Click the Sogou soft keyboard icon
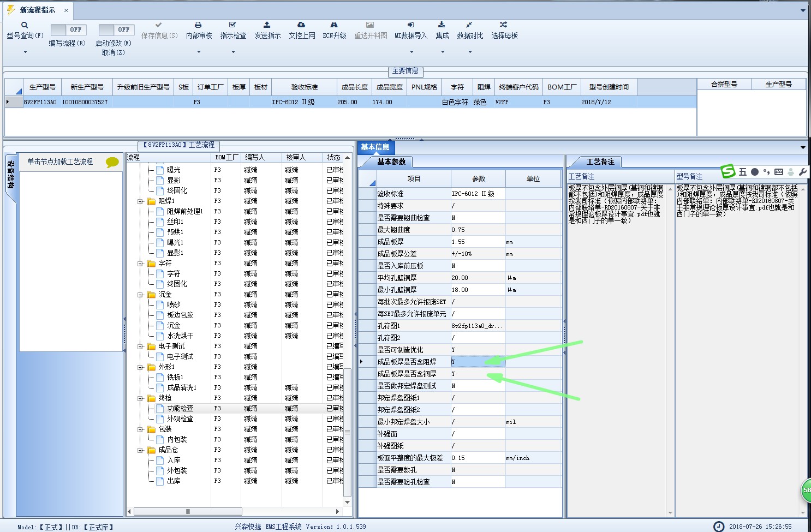Image resolution: width=811 pixels, height=532 pixels. click(x=779, y=172)
